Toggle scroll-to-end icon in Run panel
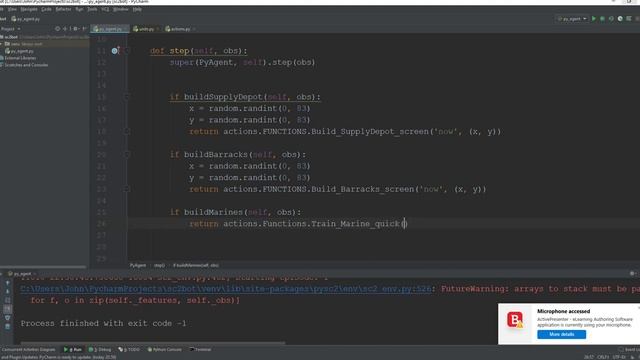Image resolution: width=640 pixels, height=360 pixels. [7, 309]
